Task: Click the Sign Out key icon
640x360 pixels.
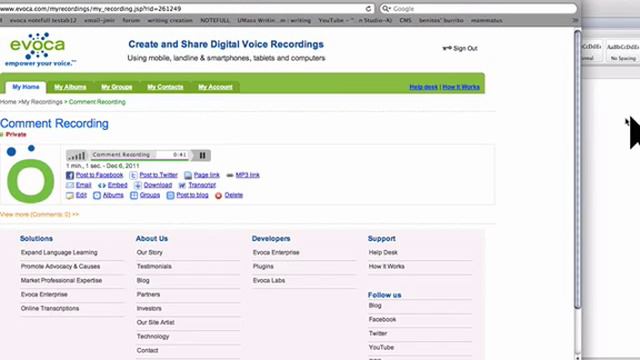Action: coord(447,48)
